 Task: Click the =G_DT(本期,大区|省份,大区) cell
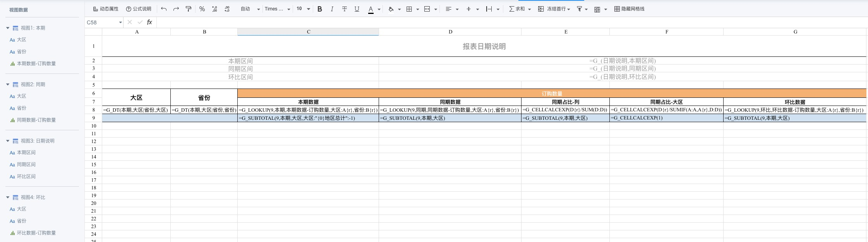pos(136,110)
